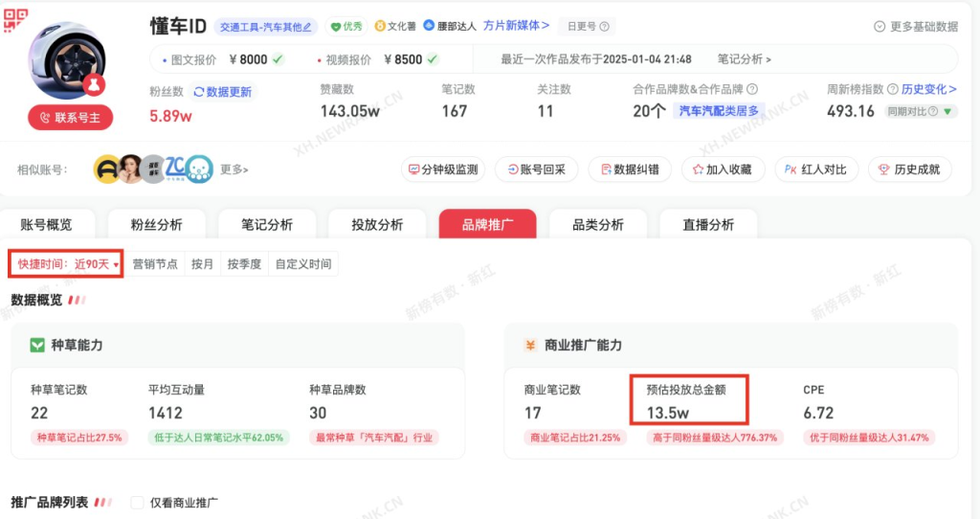Click the 历史成就 trophy button
Screen dimensions: 980x519
click(910, 169)
